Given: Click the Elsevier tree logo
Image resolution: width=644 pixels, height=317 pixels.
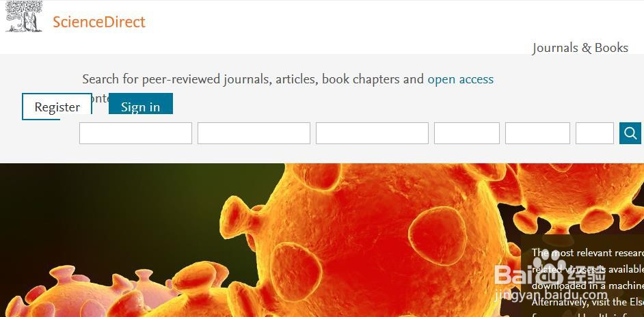Looking at the screenshot, I should tap(24, 17).
